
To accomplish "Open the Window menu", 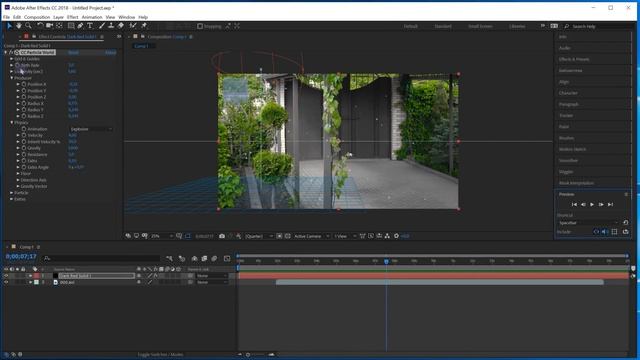I will pyautogui.click(x=127, y=17).
